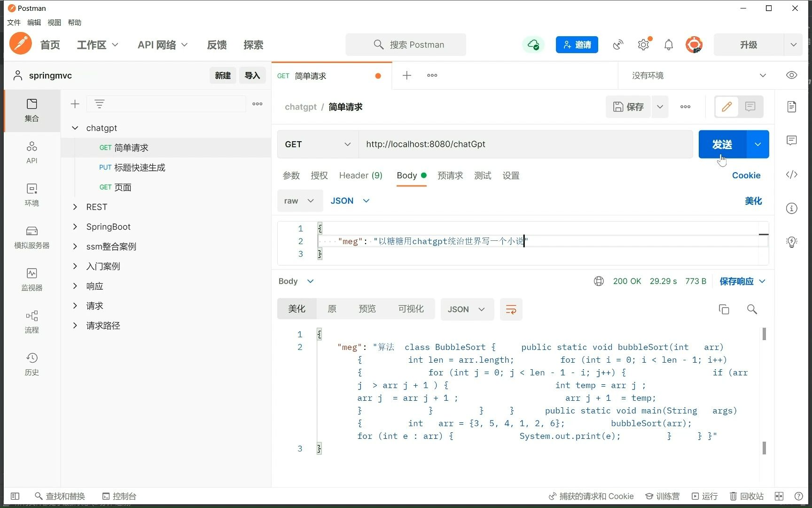Click the Cookie link

[x=746, y=175]
